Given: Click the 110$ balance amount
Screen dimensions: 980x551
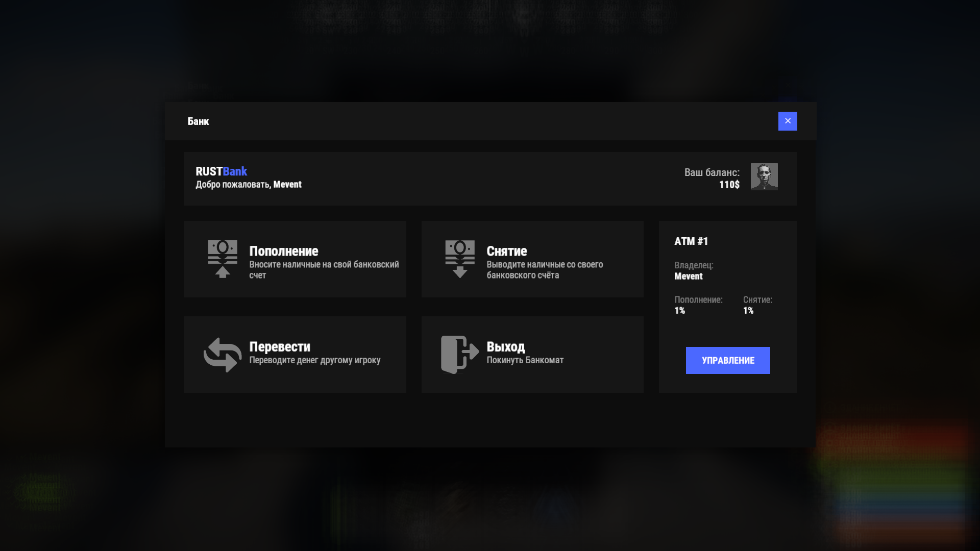Looking at the screenshot, I should 729,185.
